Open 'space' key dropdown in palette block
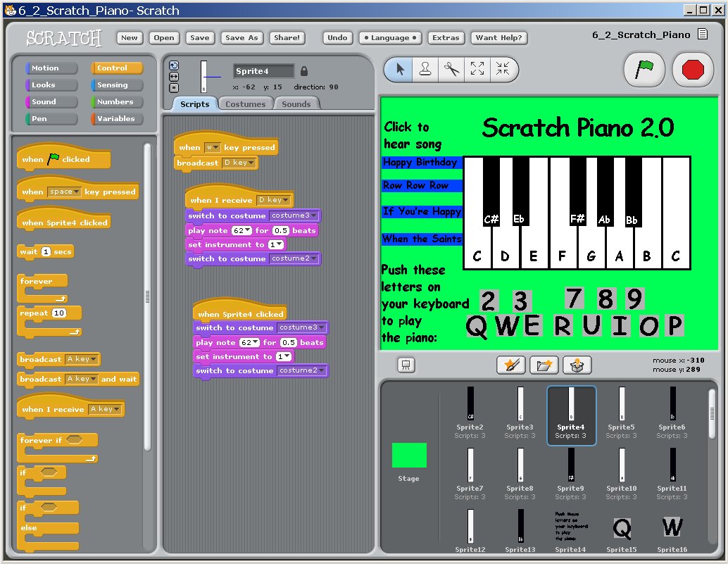Screen dimensions: 728x564 64,192
